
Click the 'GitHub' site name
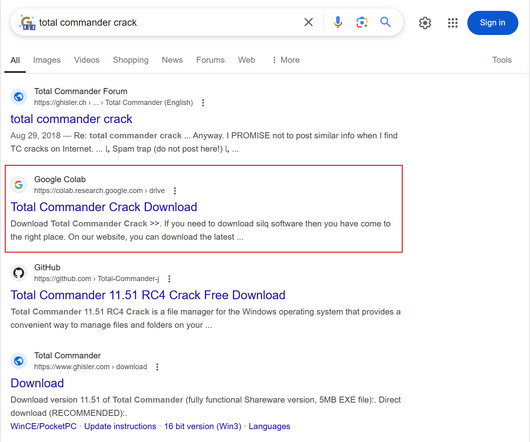coord(47,267)
